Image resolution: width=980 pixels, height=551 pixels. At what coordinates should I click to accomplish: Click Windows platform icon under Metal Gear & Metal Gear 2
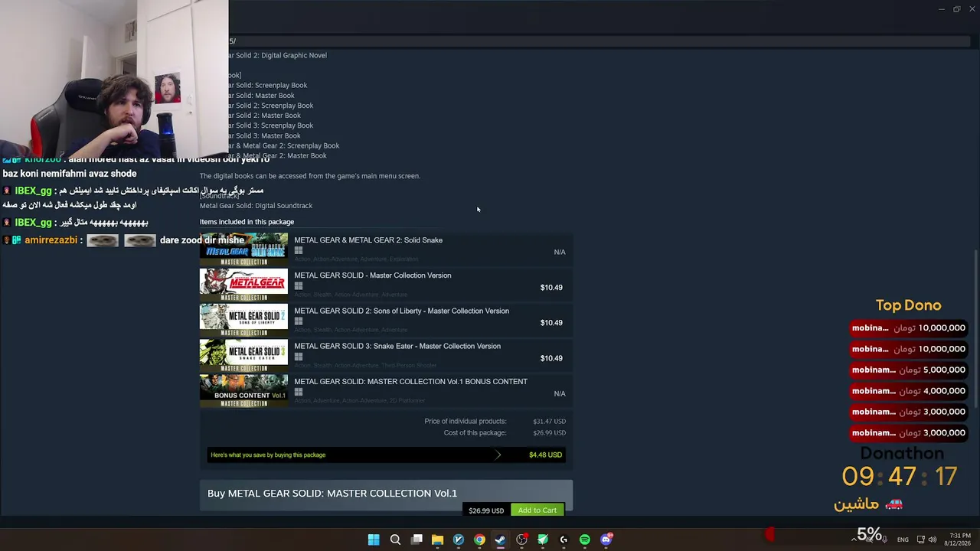click(299, 250)
